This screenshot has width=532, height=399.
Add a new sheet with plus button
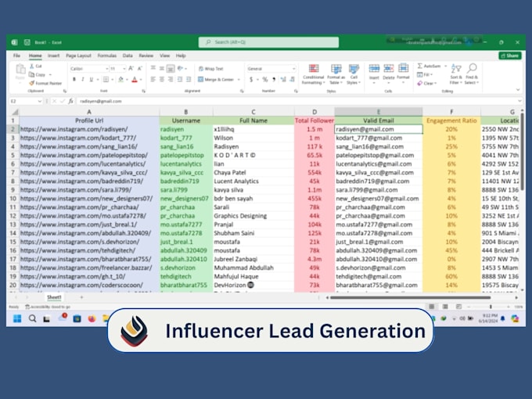[81, 297]
